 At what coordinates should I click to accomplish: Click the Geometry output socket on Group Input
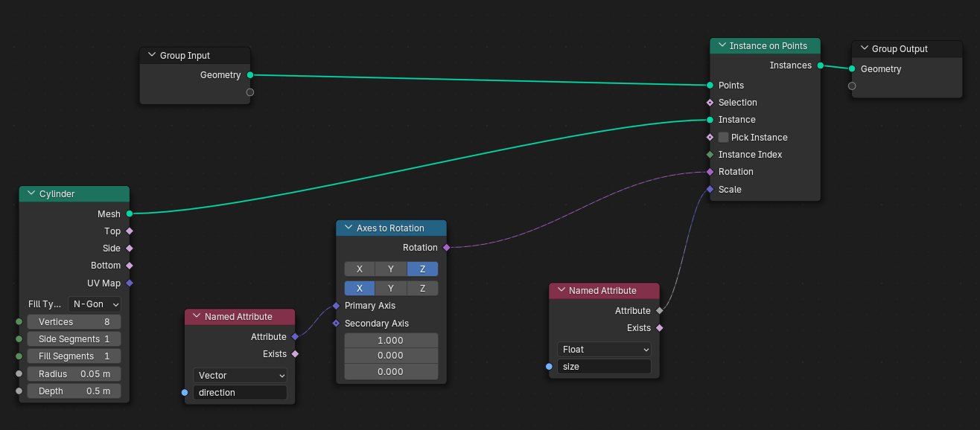pos(250,75)
